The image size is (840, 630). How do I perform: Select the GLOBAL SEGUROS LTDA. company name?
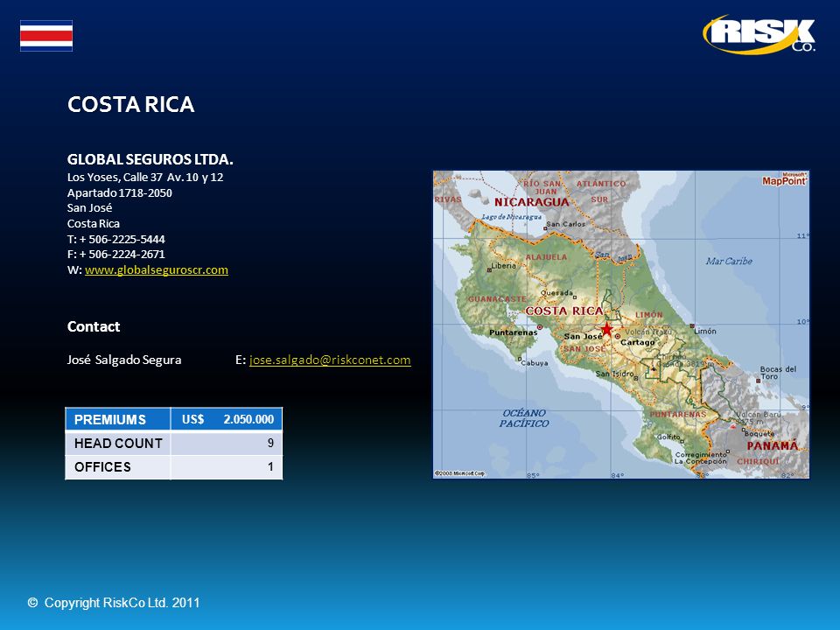[x=150, y=159]
